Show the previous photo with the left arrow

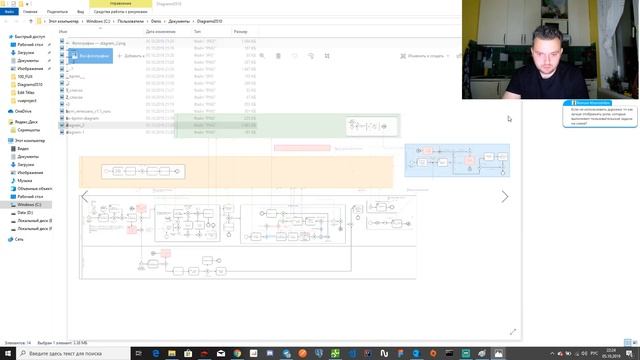tap(84, 197)
